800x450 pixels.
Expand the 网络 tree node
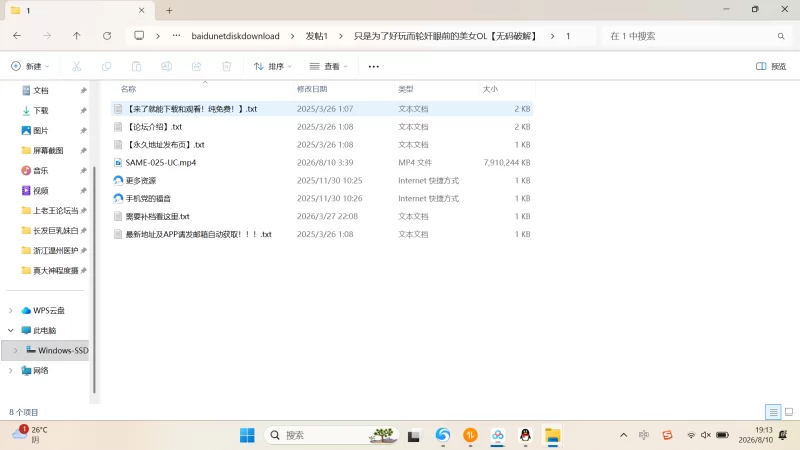click(x=11, y=370)
